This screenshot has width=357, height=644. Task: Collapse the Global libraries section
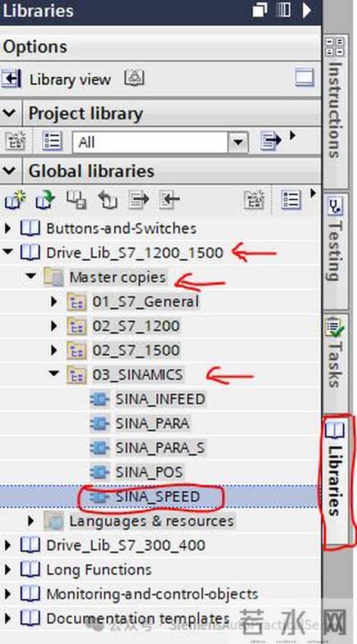(x=9, y=171)
